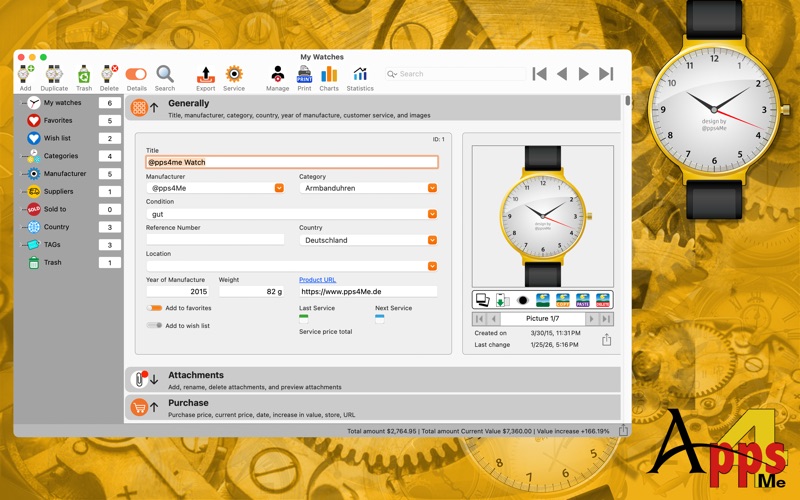Click the share icon in the status bar
This screenshot has height=500, width=800.
[623, 430]
